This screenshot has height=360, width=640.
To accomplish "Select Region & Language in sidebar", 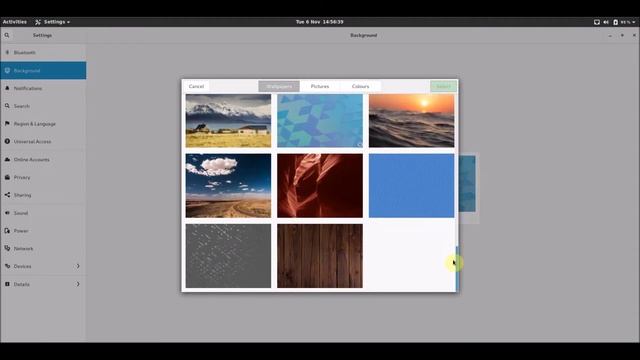I will click(x=43, y=124).
